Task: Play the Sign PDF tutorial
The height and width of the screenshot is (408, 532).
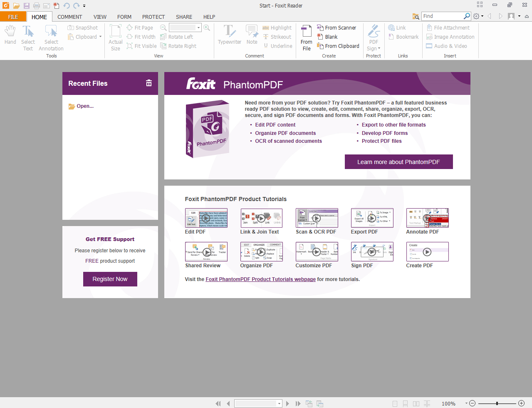Action: [x=372, y=251]
